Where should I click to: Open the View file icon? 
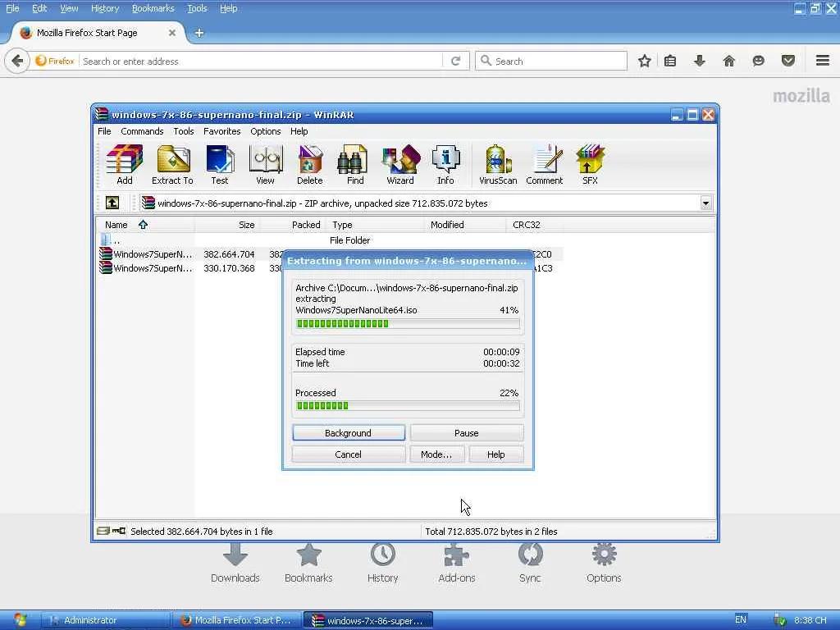(265, 164)
